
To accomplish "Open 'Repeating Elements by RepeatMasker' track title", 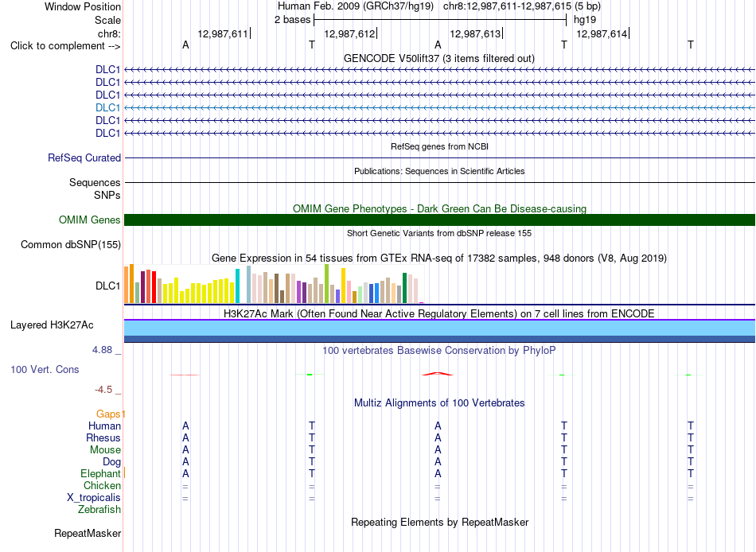I will 440,522.
